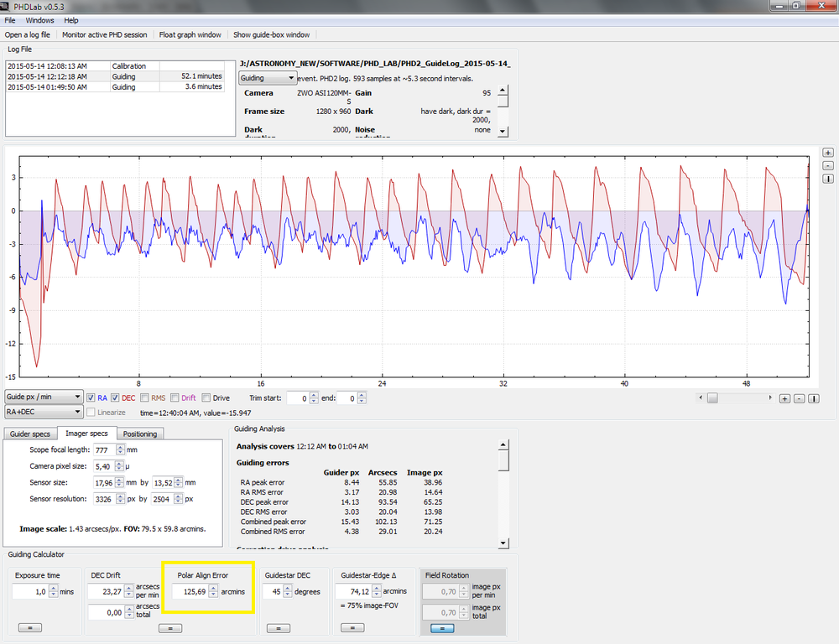Expand the Guiding event type dropdown

pyautogui.click(x=268, y=78)
